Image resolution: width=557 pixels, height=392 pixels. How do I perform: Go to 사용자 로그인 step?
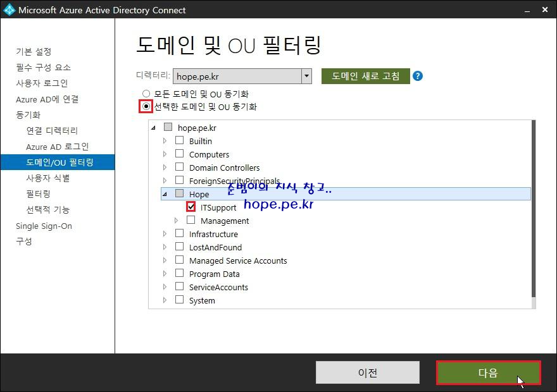42,83
